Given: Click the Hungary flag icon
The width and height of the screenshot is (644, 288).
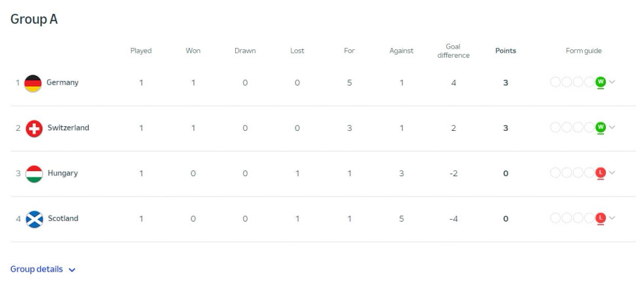Looking at the screenshot, I should tap(34, 174).
